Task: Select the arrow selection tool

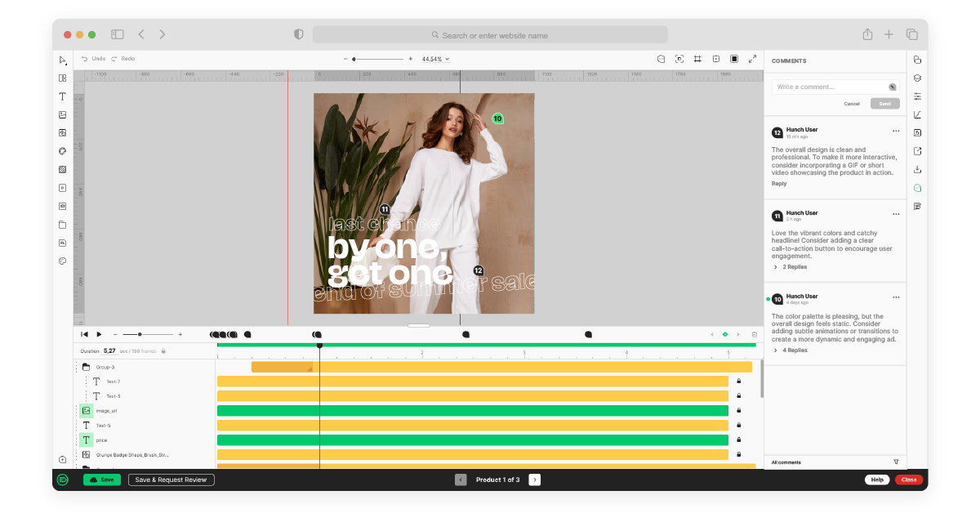Action: point(61,59)
